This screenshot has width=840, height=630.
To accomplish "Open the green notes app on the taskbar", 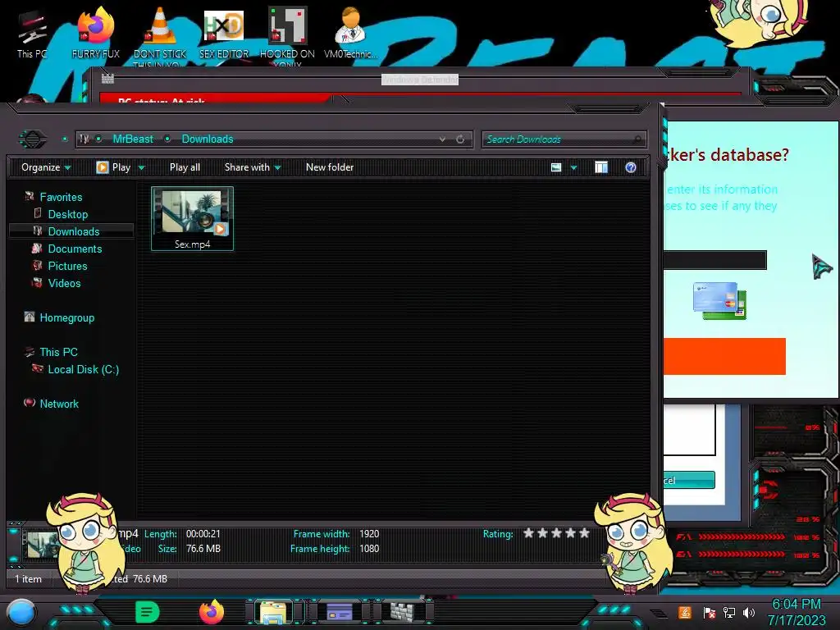I will [x=148, y=612].
